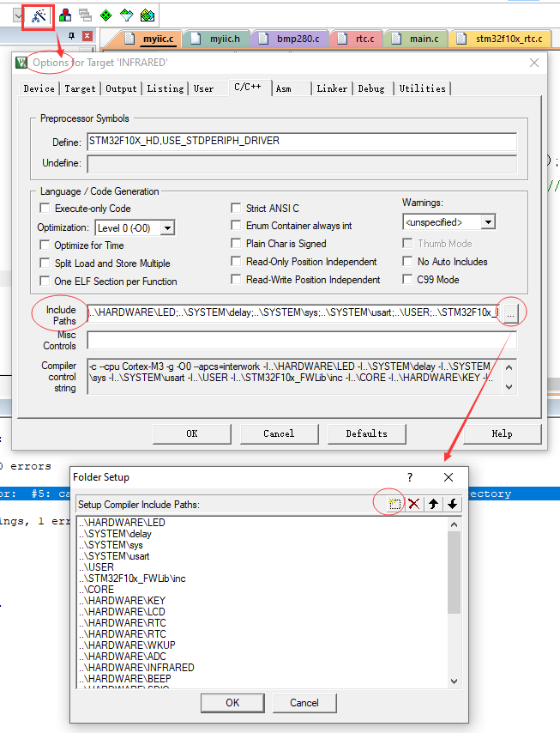Select the Target tab in Options dialog
The height and width of the screenshot is (733, 560).
click(x=80, y=88)
